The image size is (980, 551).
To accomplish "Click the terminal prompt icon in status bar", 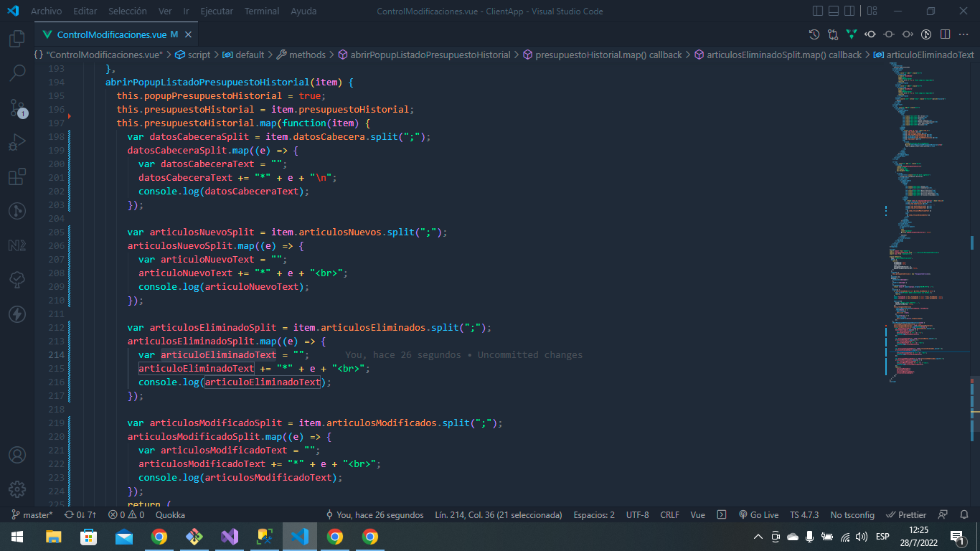I will click(722, 514).
